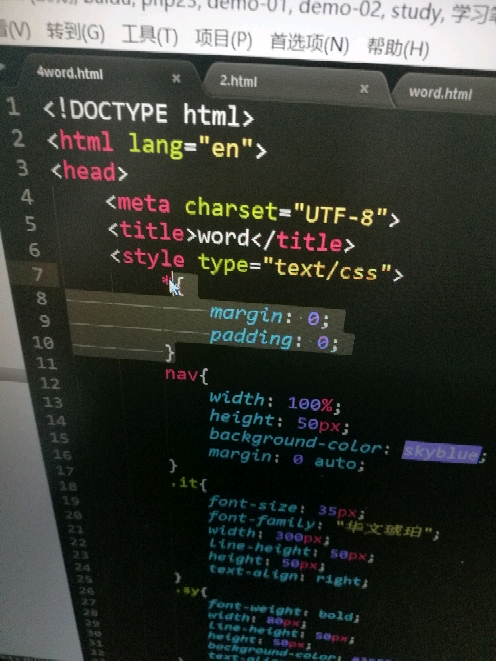Click line number 7 in the gutter

point(37,274)
